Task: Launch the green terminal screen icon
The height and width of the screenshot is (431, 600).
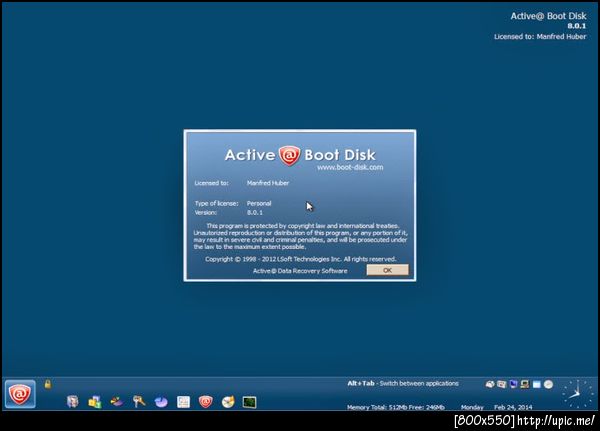Action: tap(249, 402)
